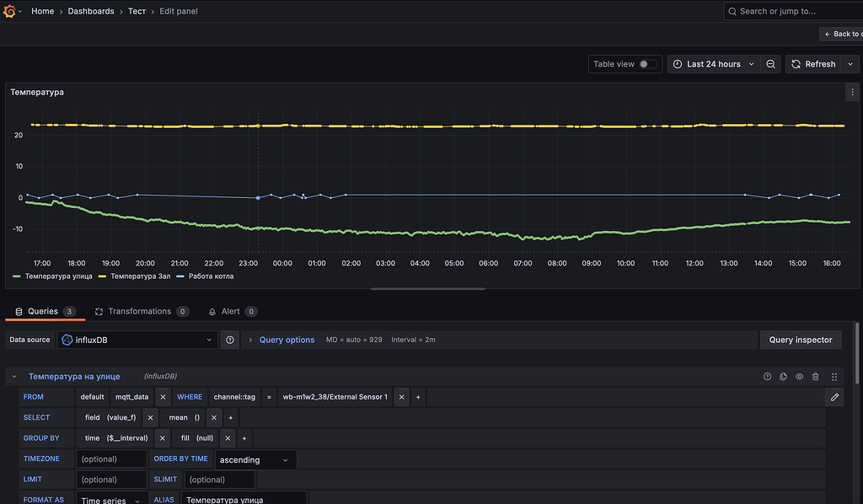Open the Grafana home logo icon
This screenshot has width=863, height=504.
click(x=8, y=11)
